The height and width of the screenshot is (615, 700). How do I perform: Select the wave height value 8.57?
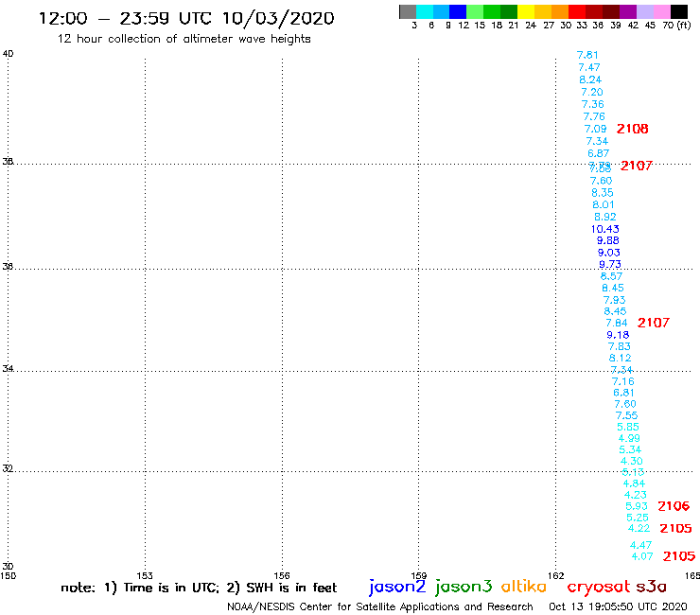click(611, 276)
